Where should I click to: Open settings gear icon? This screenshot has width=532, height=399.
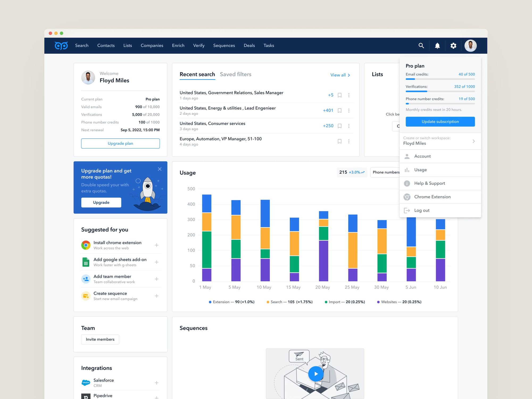[x=453, y=46]
